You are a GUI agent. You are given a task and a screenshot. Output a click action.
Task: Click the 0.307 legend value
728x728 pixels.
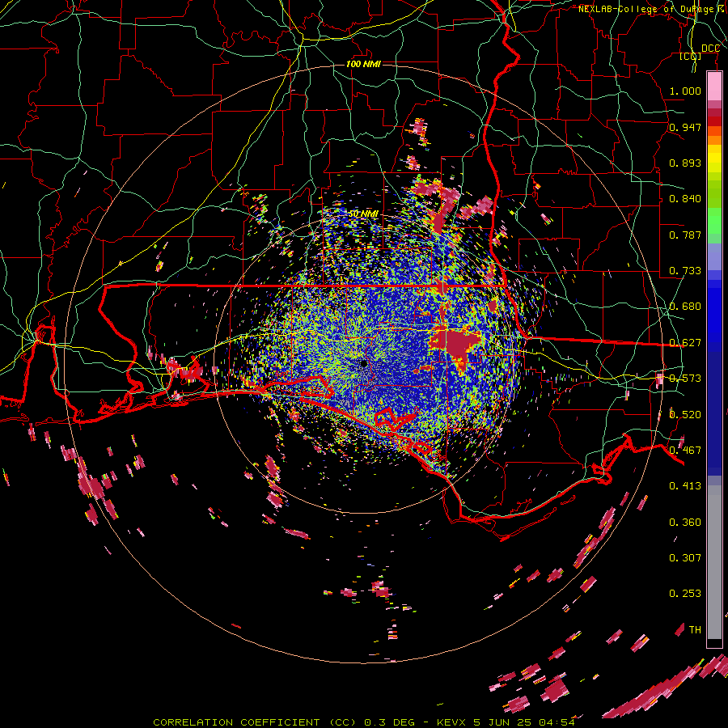click(x=685, y=557)
